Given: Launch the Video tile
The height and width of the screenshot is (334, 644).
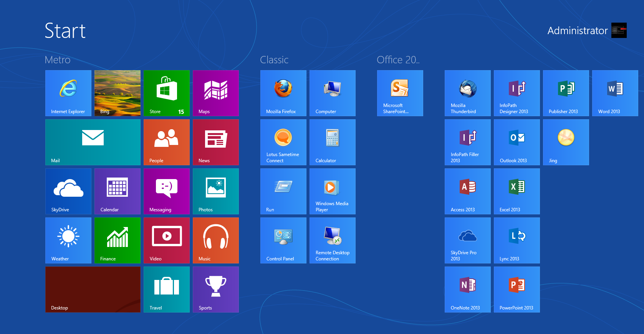Looking at the screenshot, I should tap(167, 240).
